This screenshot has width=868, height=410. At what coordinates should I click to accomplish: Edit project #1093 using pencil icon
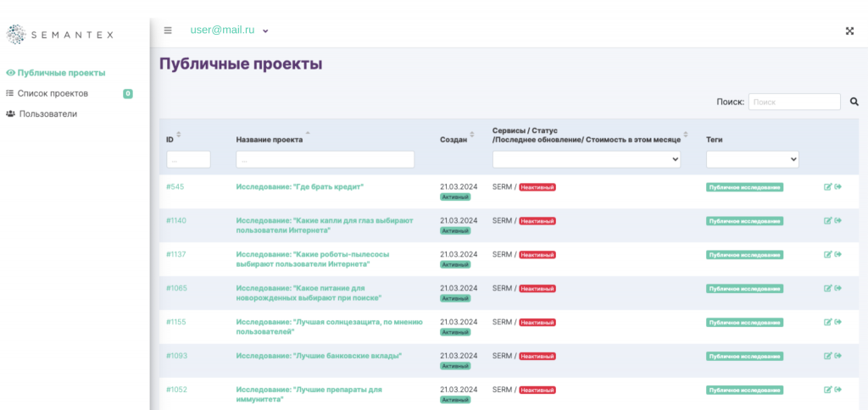coord(828,356)
